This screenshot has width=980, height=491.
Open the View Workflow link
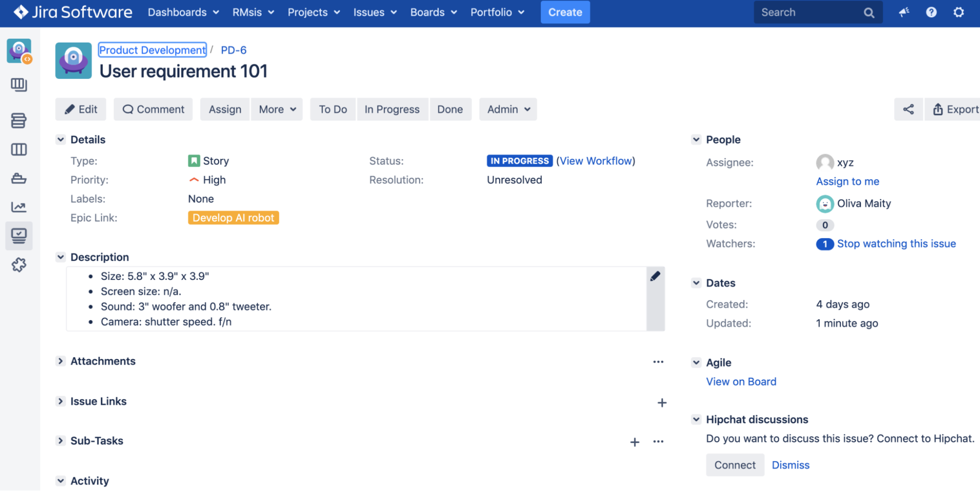click(596, 161)
